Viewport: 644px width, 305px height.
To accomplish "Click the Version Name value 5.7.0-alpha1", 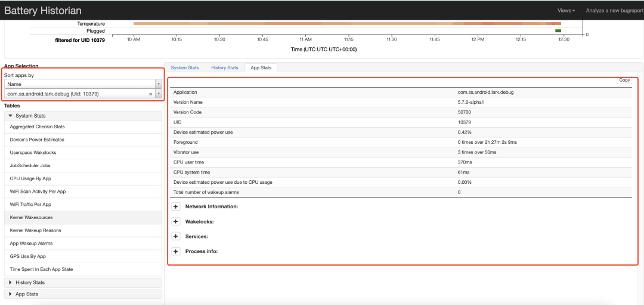I will click(x=471, y=102).
